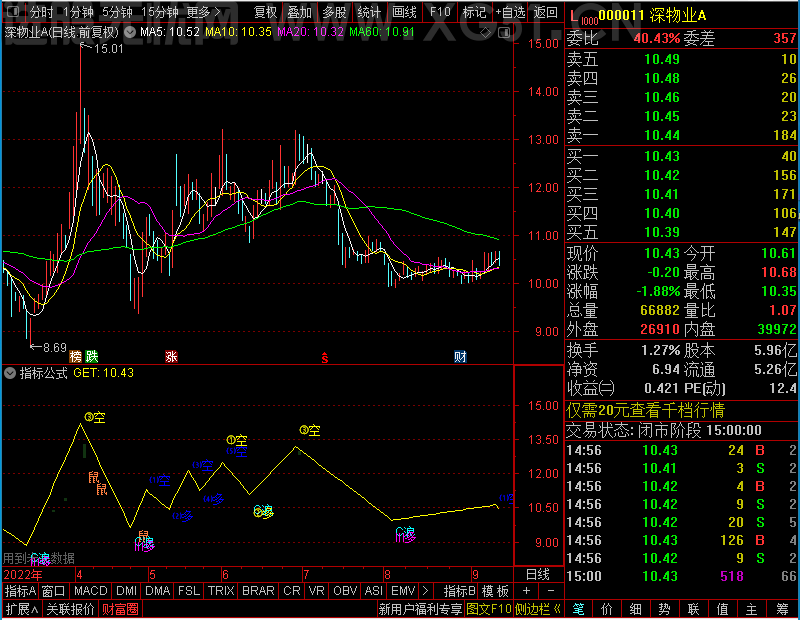Add stock via +自选 button
The height and width of the screenshot is (620, 800).
click(510, 12)
